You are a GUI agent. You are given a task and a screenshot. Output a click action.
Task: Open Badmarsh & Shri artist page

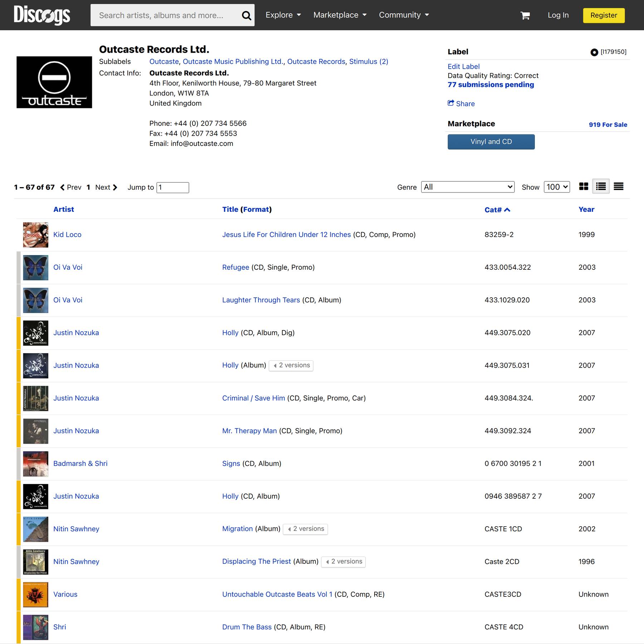click(80, 464)
